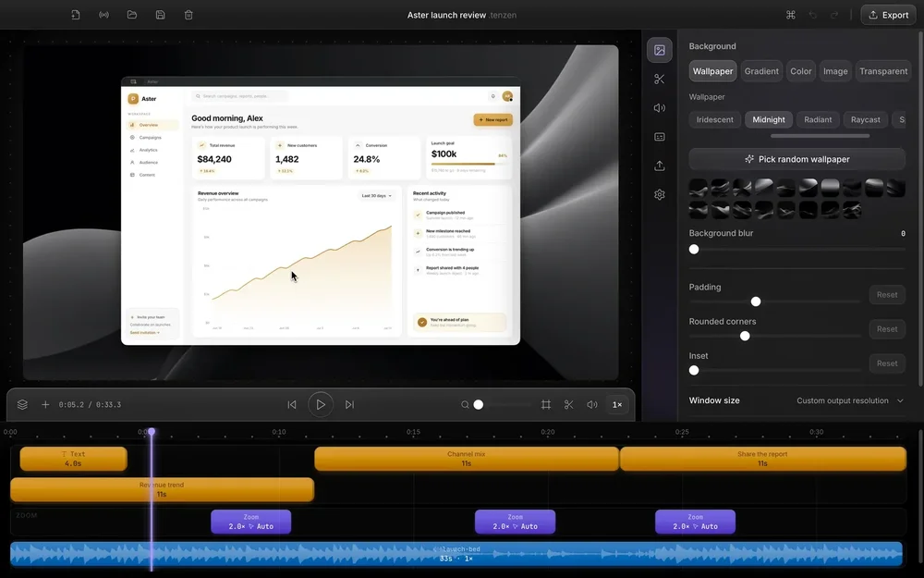
Task: Select the Gradient background tab
Action: pos(761,71)
